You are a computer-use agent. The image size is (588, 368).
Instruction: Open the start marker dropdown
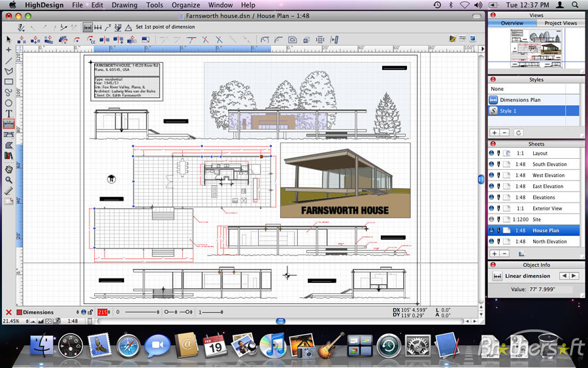pos(176,312)
